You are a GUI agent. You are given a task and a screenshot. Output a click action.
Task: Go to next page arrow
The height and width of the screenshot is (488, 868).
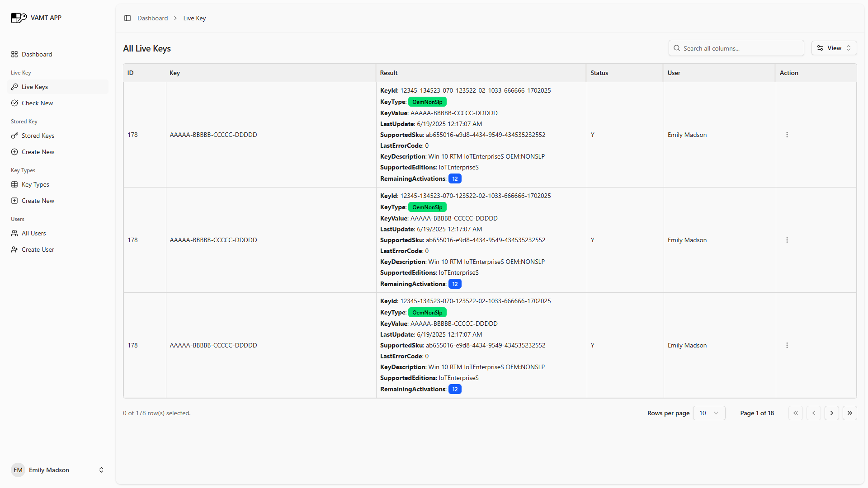831,413
